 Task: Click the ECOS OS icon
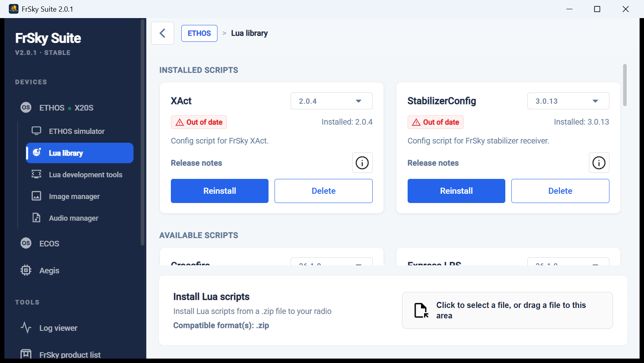(x=26, y=243)
